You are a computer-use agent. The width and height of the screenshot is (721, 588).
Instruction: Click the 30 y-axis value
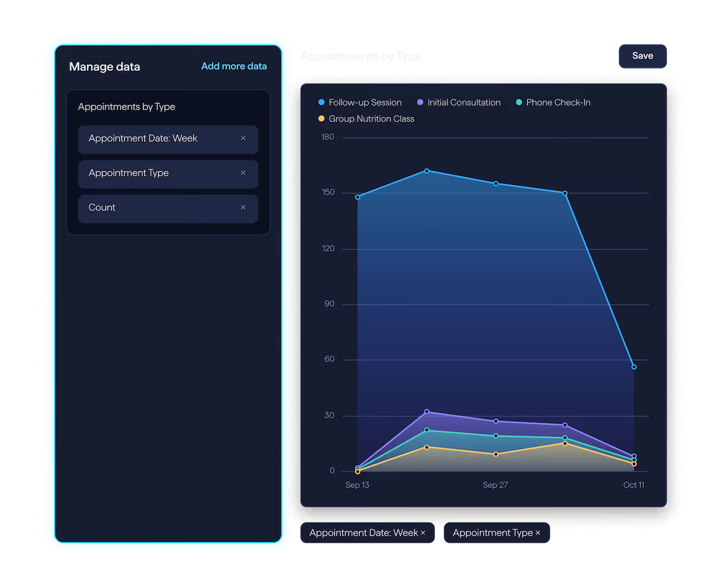tap(329, 415)
